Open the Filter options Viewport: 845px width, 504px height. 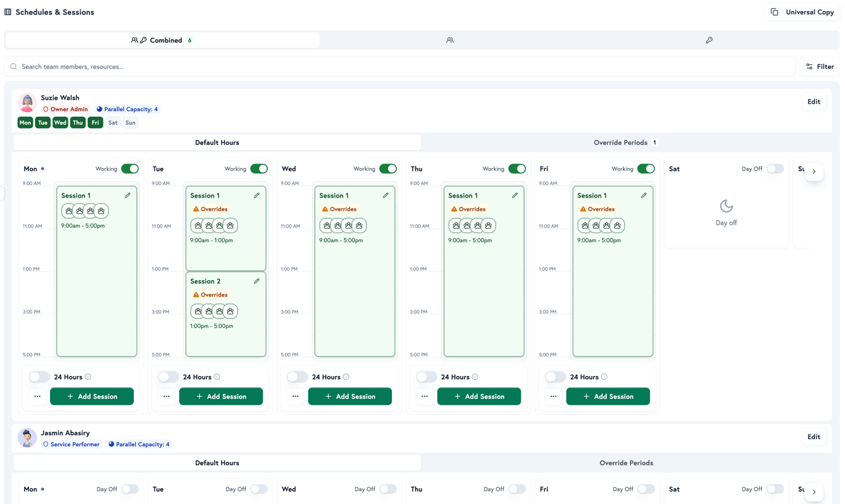click(820, 66)
